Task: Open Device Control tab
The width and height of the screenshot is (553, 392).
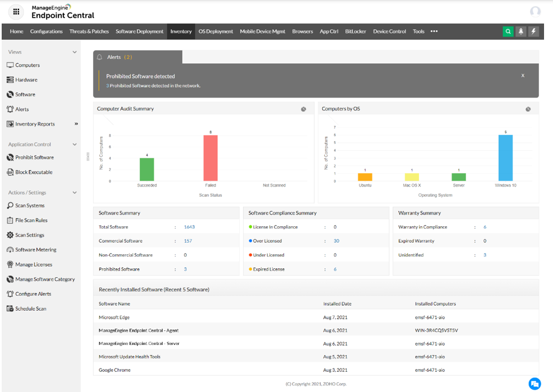Action: click(389, 31)
